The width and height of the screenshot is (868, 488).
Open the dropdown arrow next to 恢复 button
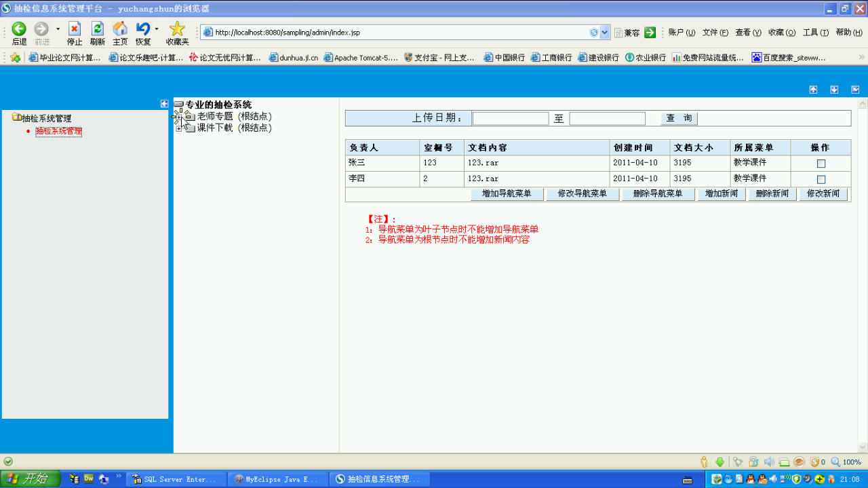(157, 29)
